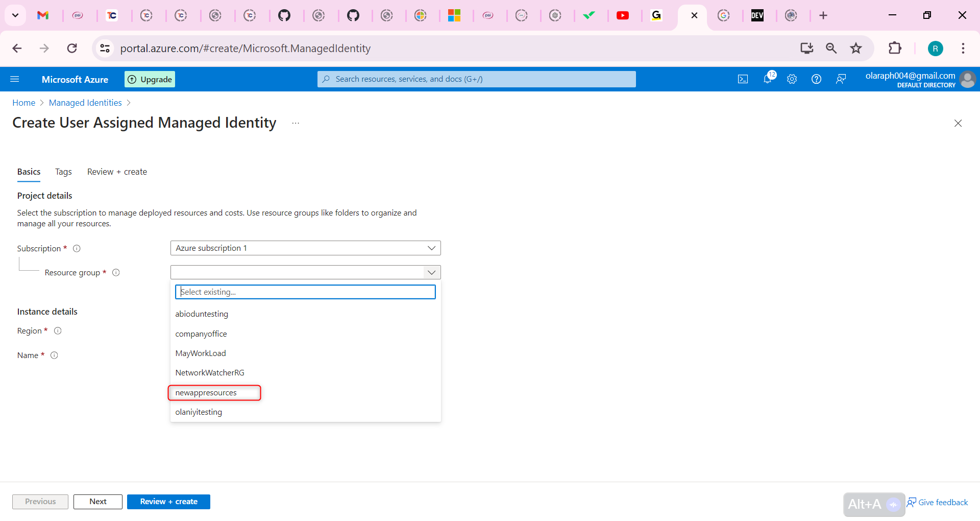
Task: Open the Help question mark icon
Action: [816, 79]
